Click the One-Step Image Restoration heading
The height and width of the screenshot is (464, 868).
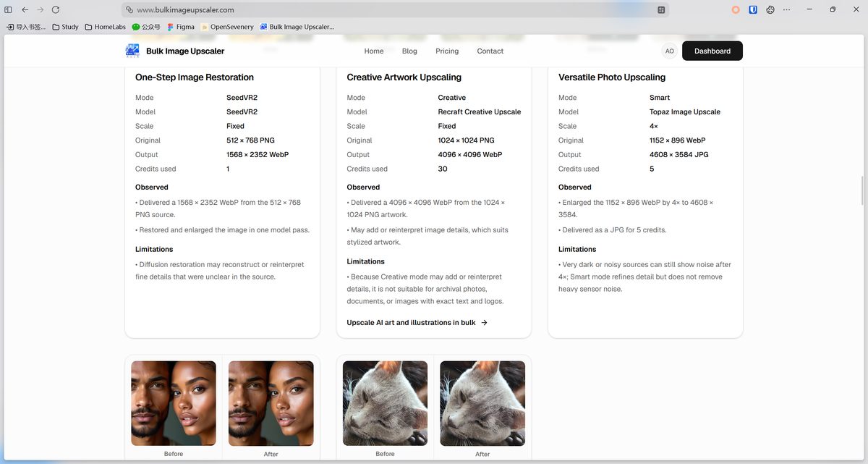coord(195,77)
